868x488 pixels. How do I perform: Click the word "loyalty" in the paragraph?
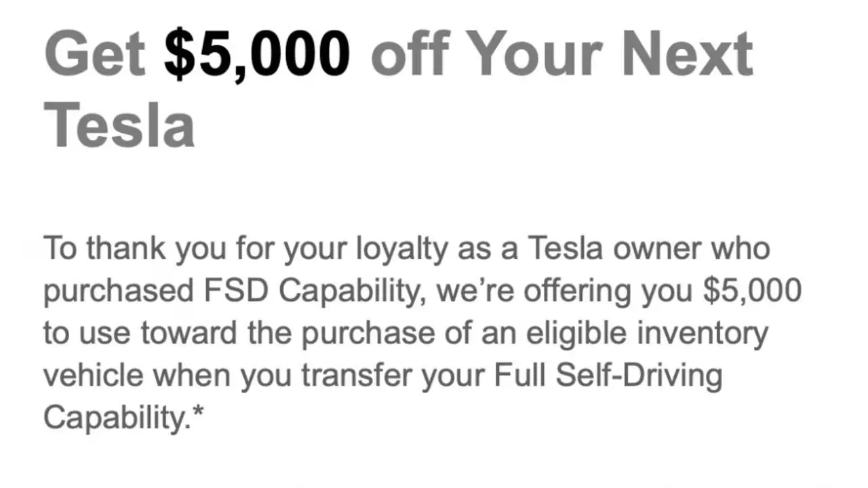pos(401,249)
